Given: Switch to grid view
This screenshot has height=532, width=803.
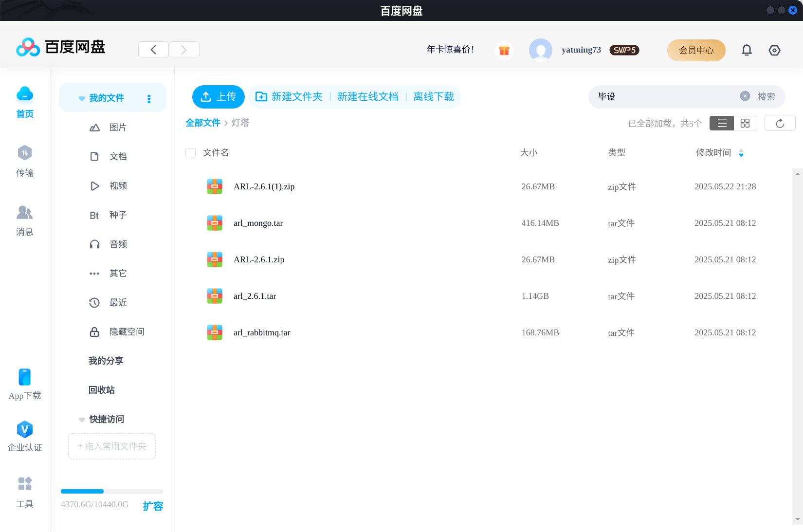Looking at the screenshot, I should pyautogui.click(x=745, y=123).
